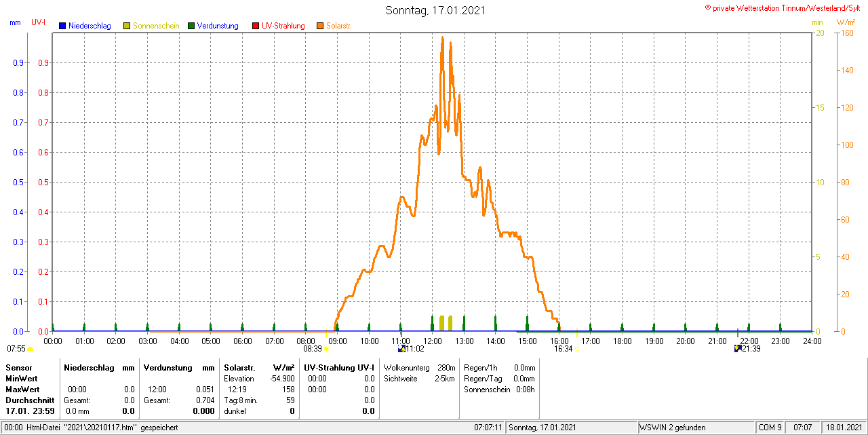Select the Solarstr. legend label
The height and width of the screenshot is (435, 868).
[339, 26]
